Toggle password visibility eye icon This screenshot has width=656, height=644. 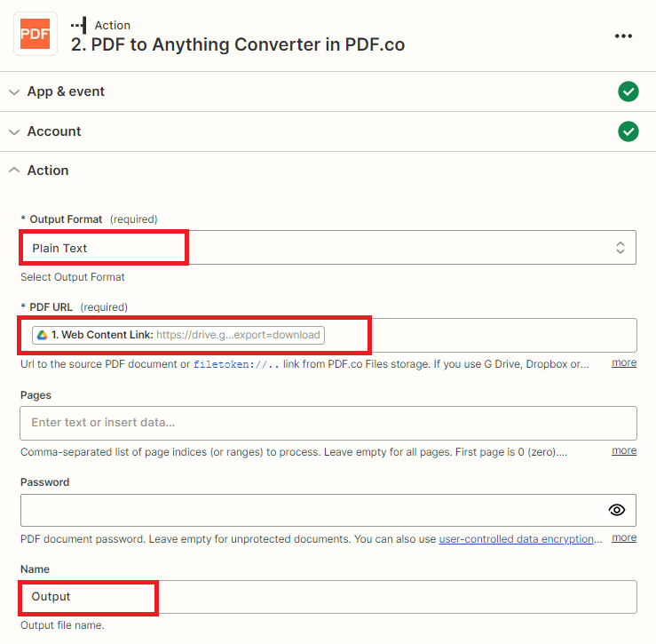617,510
